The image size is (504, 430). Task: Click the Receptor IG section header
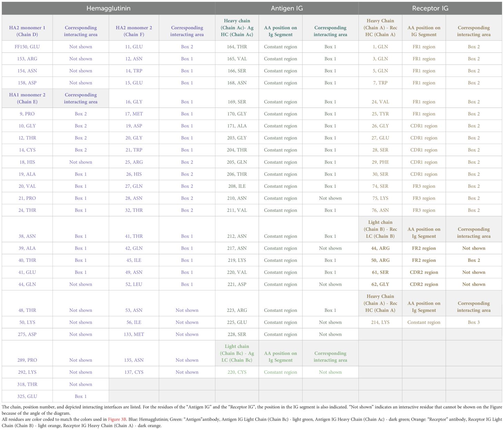[x=430, y=8]
